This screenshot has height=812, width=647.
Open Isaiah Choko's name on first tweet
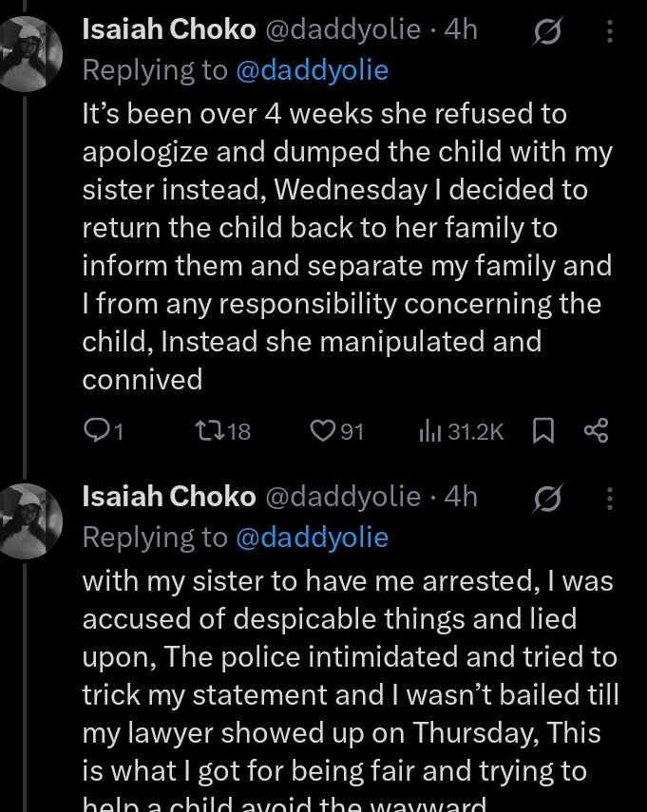[169, 30]
